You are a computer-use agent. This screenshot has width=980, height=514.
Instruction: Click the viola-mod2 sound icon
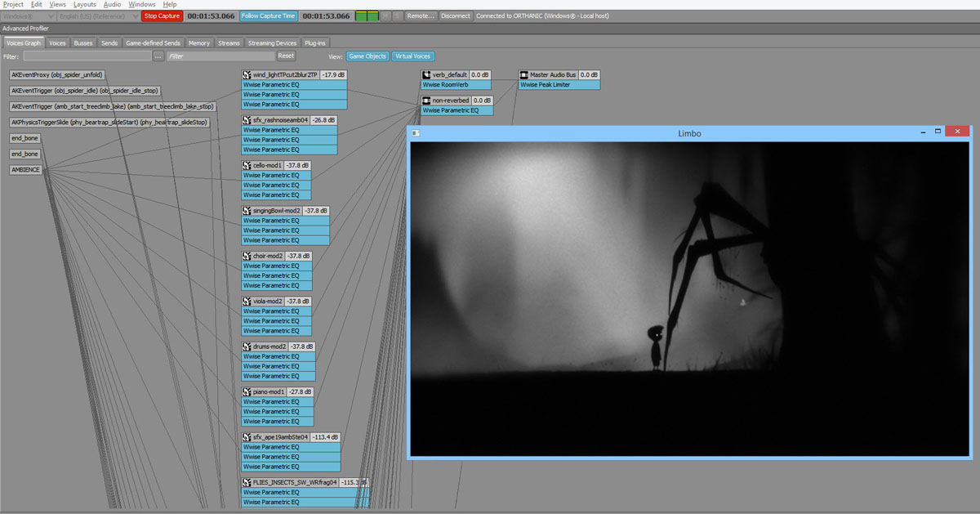247,302
